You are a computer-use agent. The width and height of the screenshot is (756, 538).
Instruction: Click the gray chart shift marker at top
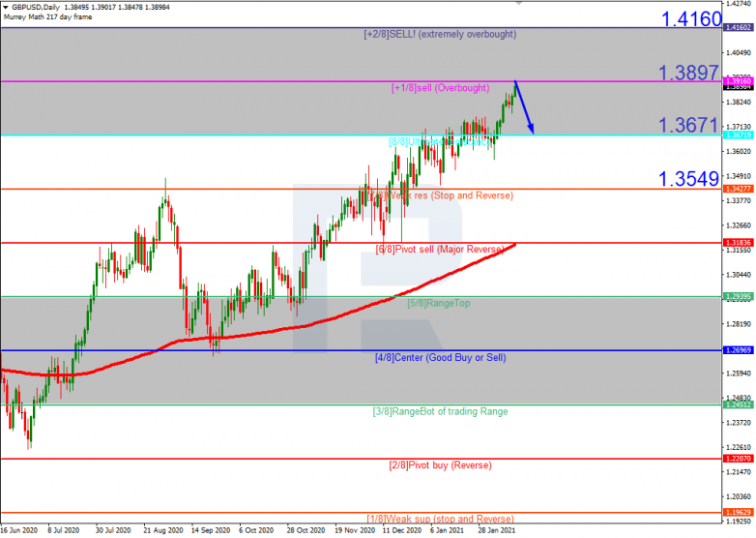click(x=519, y=3)
